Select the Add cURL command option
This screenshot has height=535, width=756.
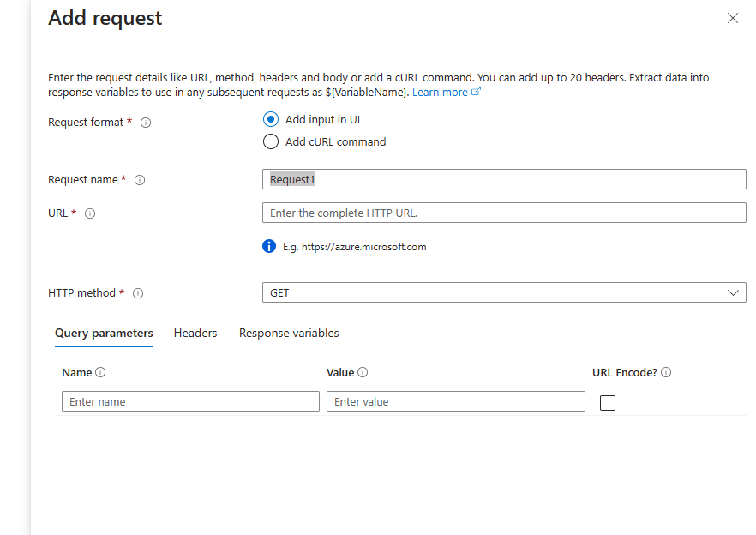click(x=271, y=141)
